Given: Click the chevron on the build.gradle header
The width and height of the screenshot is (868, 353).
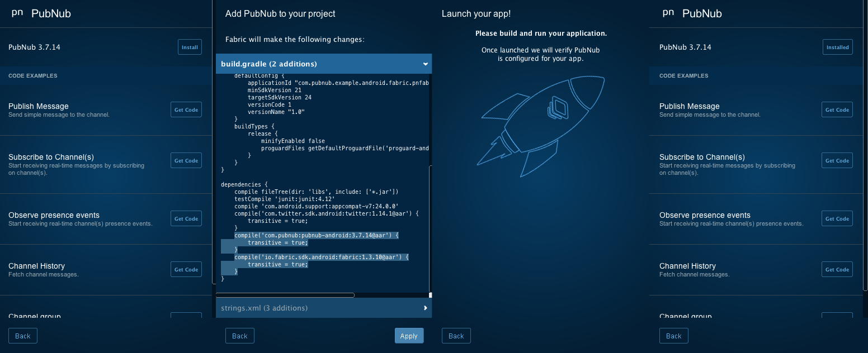Looking at the screenshot, I should [425, 64].
